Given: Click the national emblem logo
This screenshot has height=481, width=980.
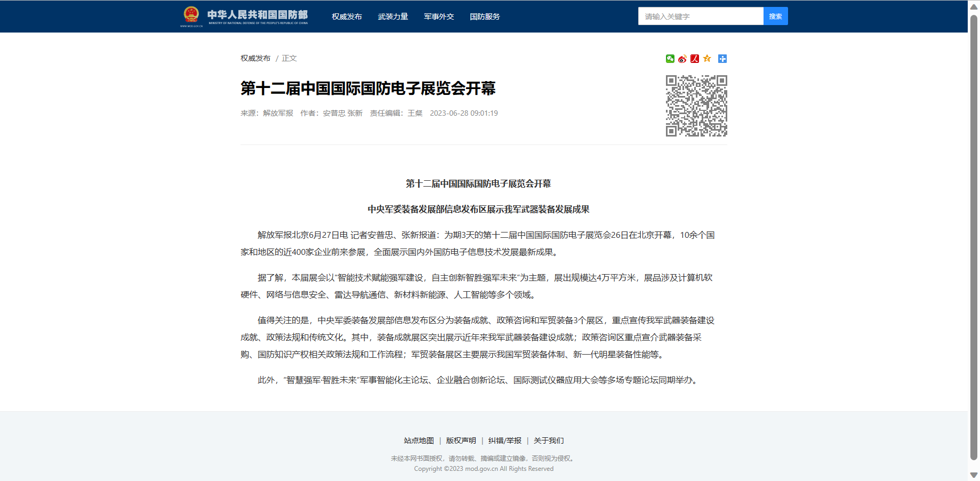Looking at the screenshot, I should tap(191, 15).
